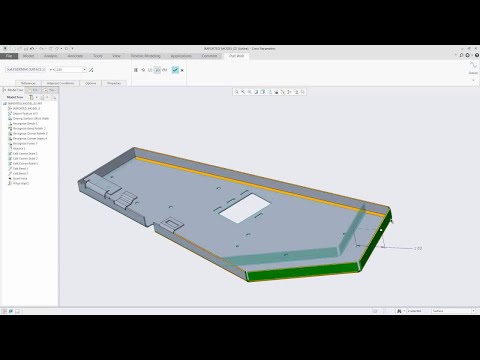Open Display Style icon in graphics toolbar

263,92
